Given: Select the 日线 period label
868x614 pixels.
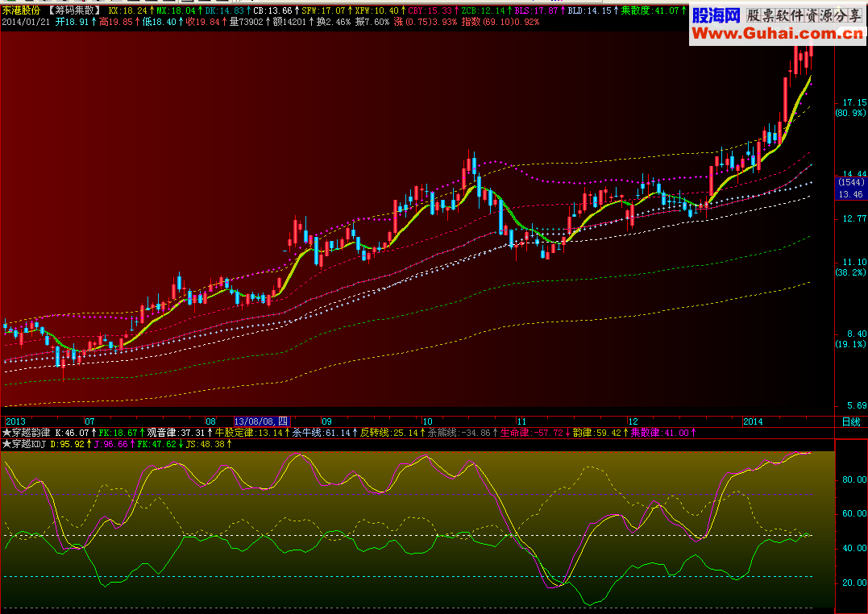Looking at the screenshot, I should pos(851,422).
